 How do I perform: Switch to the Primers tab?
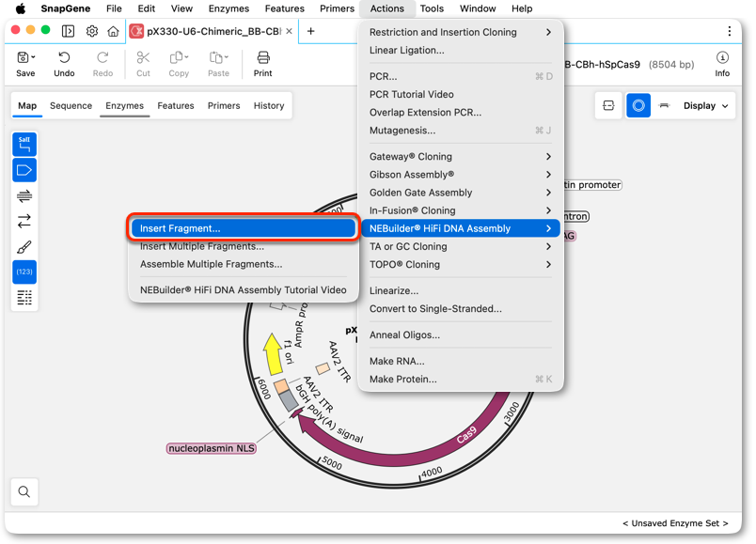[x=224, y=105]
